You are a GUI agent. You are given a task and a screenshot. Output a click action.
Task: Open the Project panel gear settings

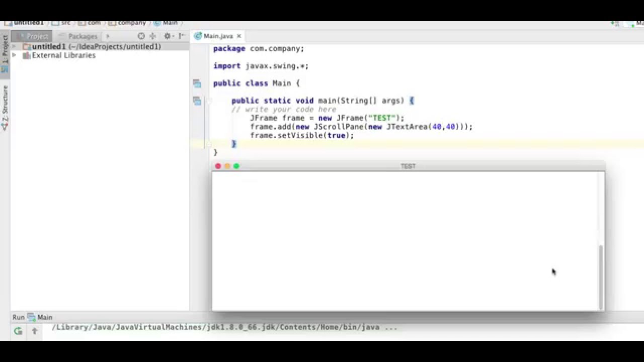168,36
